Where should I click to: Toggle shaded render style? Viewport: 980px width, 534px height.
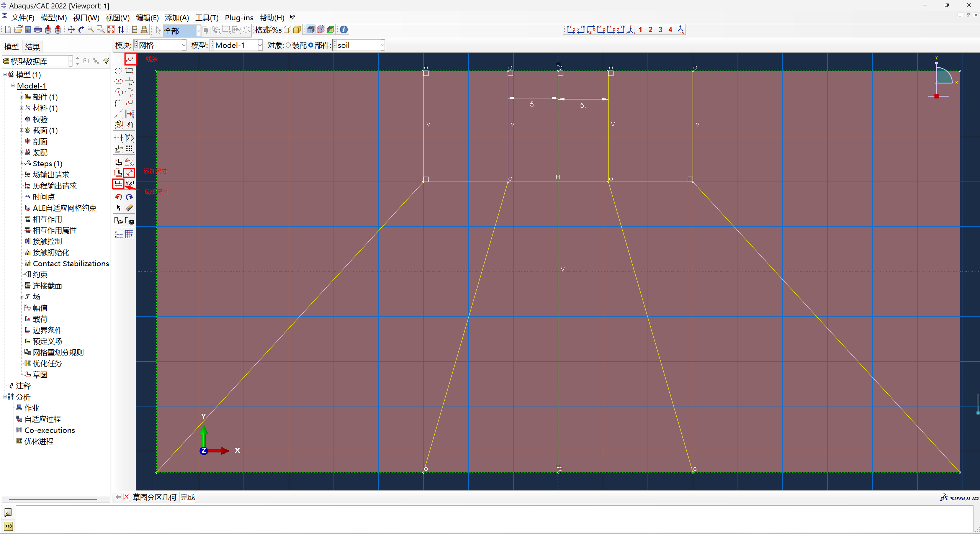297,29
